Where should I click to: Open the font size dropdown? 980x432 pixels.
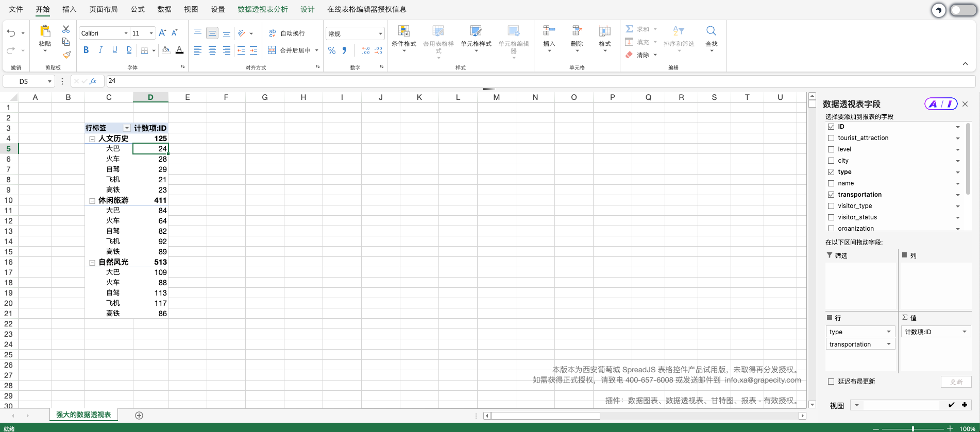pos(151,33)
